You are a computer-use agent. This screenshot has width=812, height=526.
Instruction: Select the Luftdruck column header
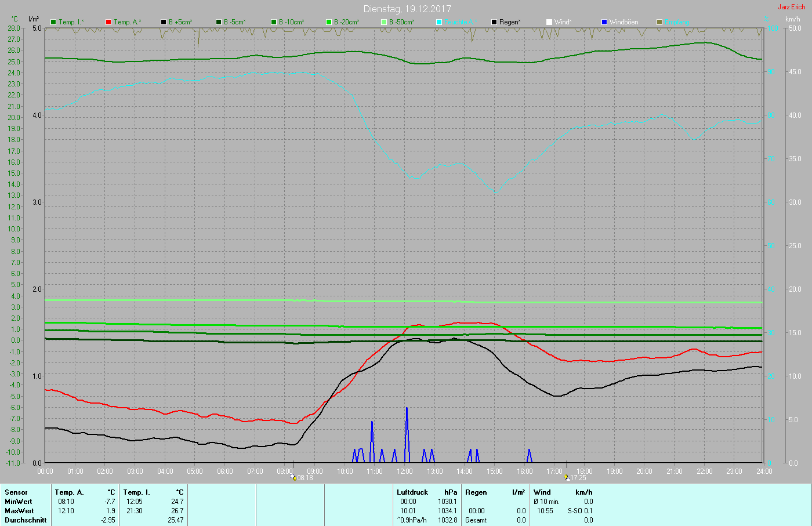pyautogui.click(x=412, y=492)
